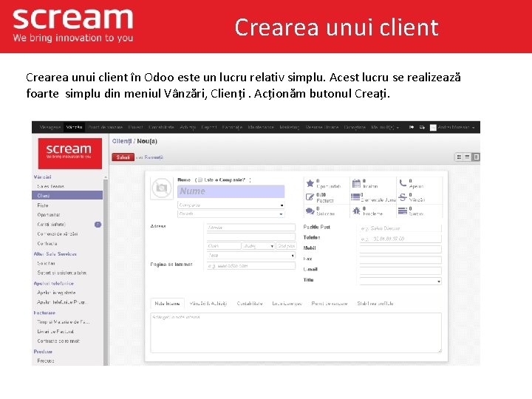Open the Vânzări top menu
The width and height of the screenshot is (532, 399).
click(x=75, y=127)
